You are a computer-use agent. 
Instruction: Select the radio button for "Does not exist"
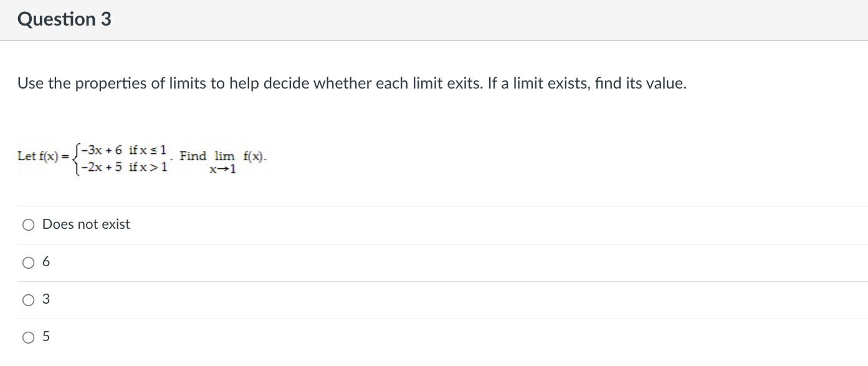[x=28, y=224]
